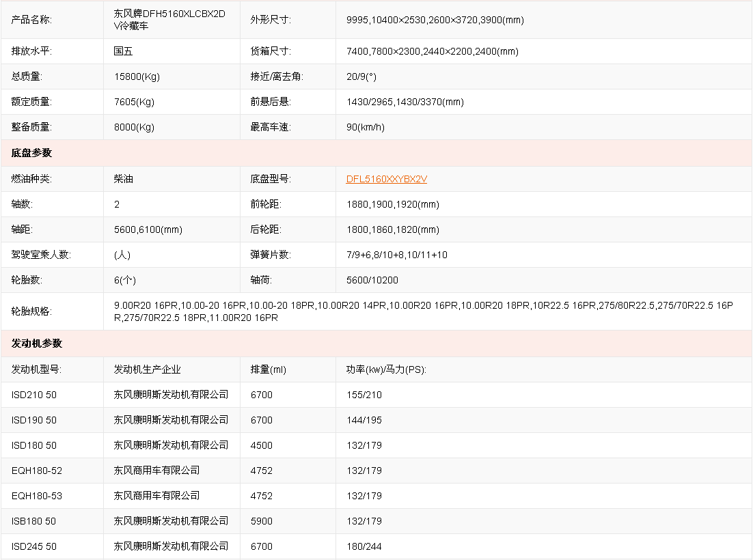The height and width of the screenshot is (560, 753).
Task: Select engine model ISD210 50
Action: (34, 395)
